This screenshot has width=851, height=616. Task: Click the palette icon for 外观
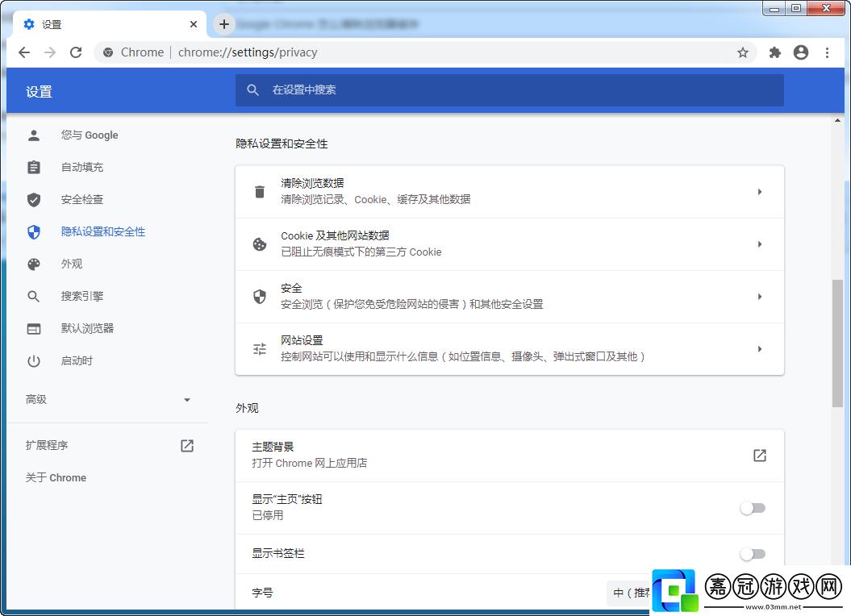pos(34,264)
